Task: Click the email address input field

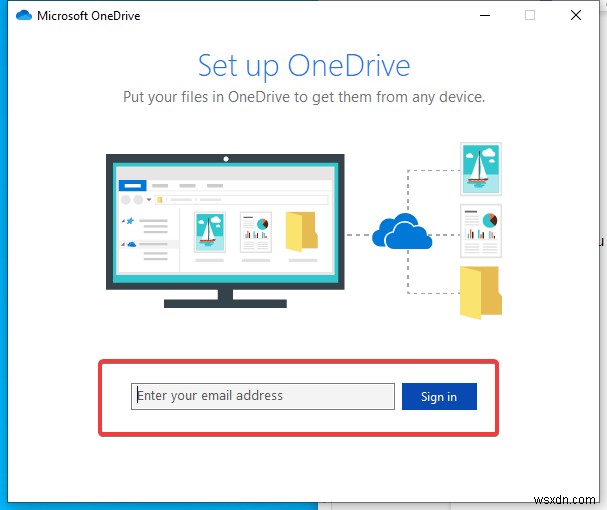Action: click(263, 396)
